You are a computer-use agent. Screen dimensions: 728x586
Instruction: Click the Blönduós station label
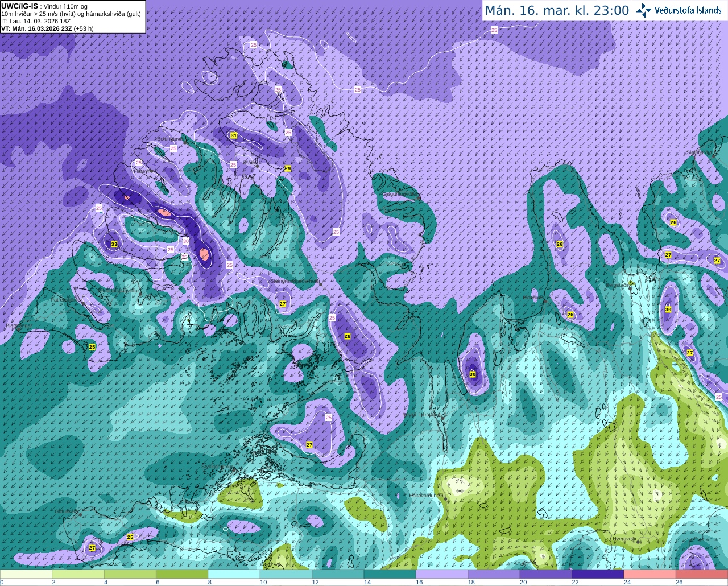(x=533, y=297)
